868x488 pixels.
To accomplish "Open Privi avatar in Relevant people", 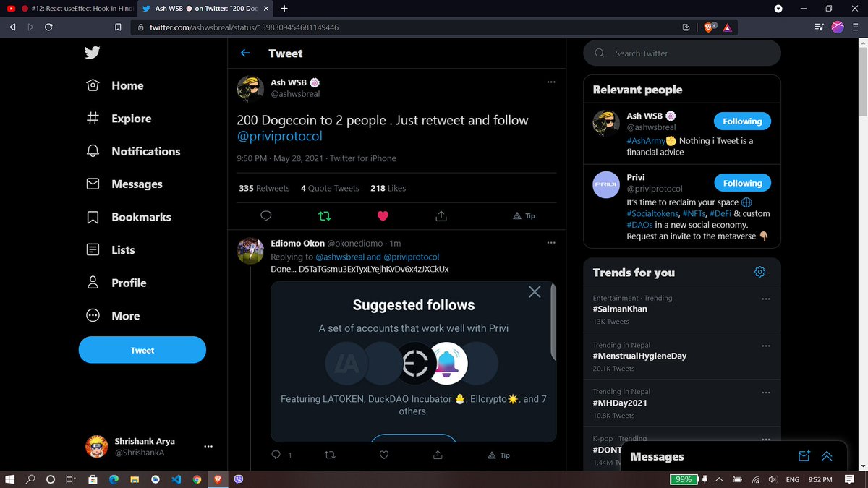I will (605, 184).
